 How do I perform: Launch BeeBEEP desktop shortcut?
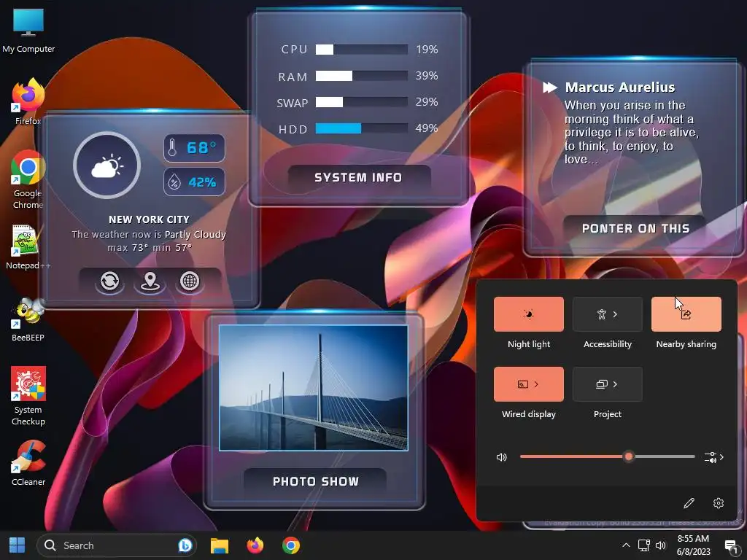pyautogui.click(x=28, y=320)
